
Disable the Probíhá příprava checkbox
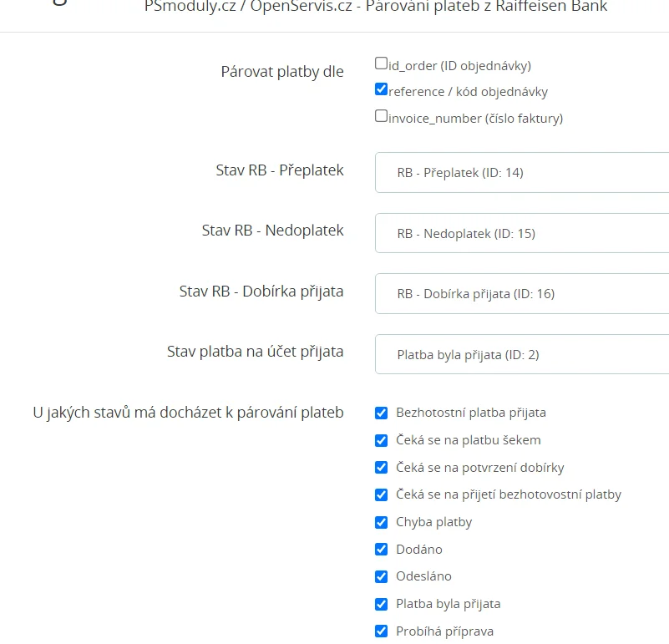tap(382, 631)
